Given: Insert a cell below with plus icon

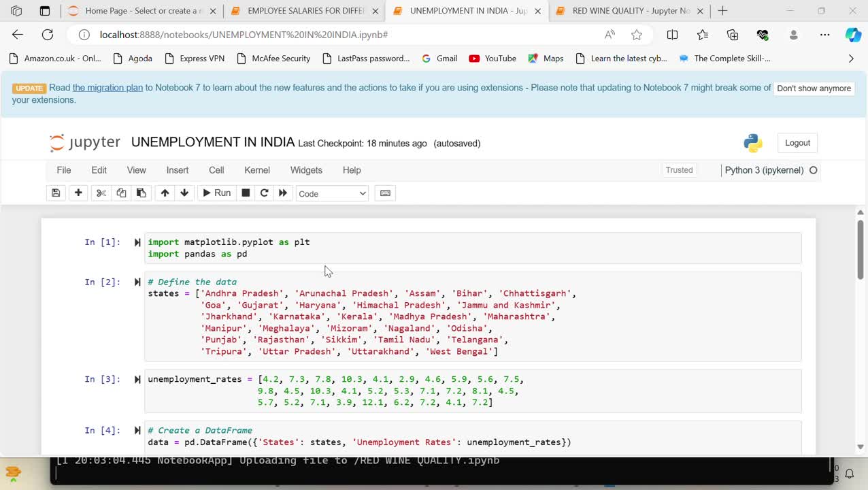Looking at the screenshot, I should point(78,193).
